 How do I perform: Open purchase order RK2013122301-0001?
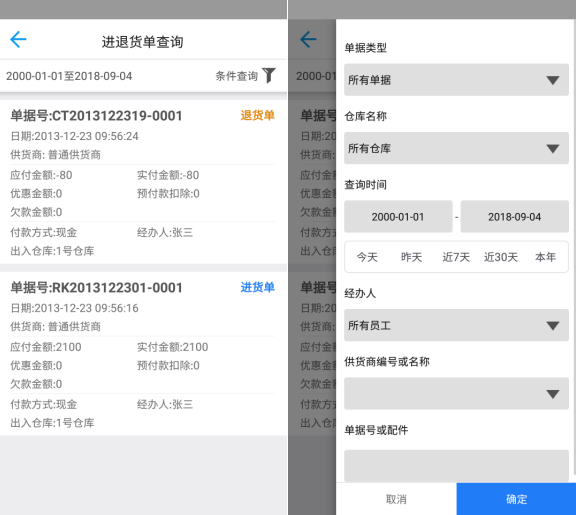(x=143, y=354)
